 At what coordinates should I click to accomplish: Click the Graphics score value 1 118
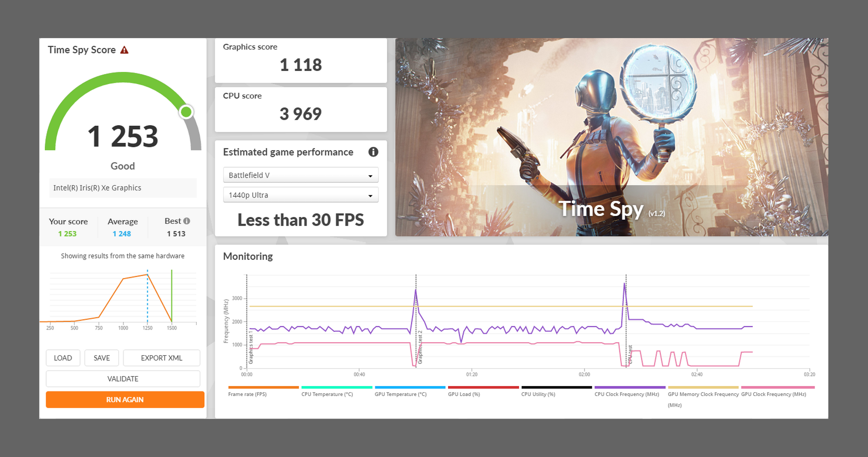(301, 65)
